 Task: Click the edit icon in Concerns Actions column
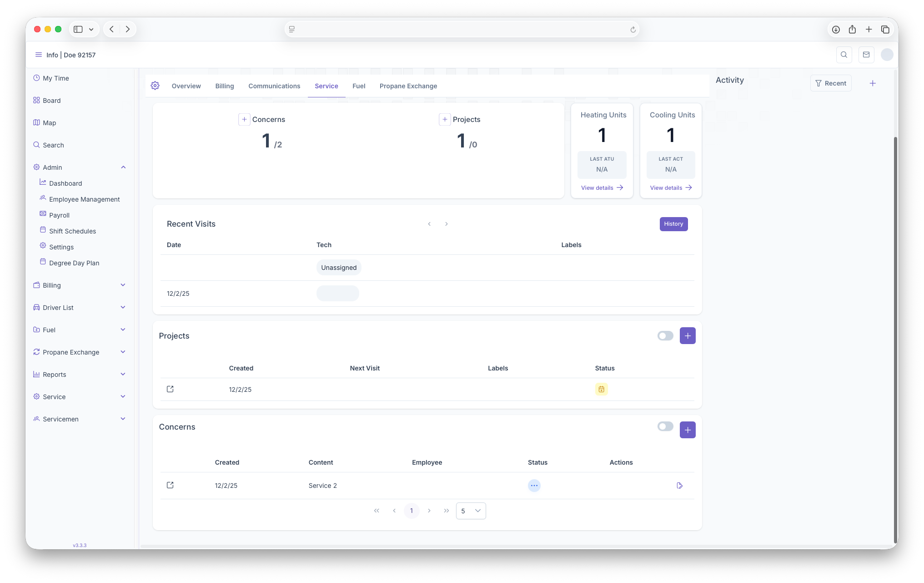pyautogui.click(x=679, y=486)
